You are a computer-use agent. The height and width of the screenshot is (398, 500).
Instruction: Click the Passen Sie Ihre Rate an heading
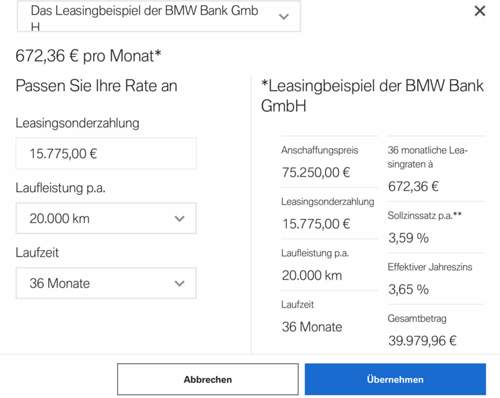pyautogui.click(x=96, y=86)
